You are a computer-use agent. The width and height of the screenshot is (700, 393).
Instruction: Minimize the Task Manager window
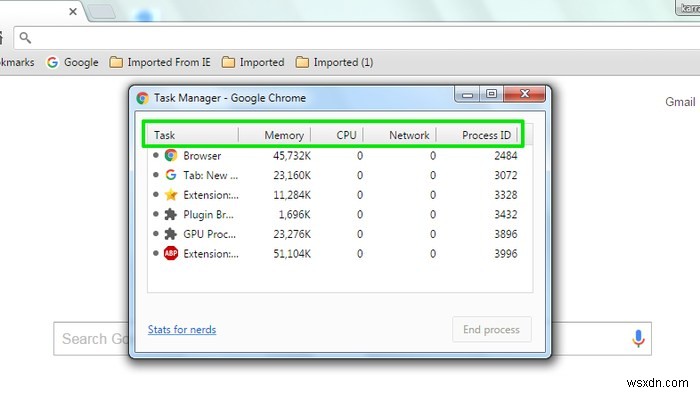(x=467, y=94)
